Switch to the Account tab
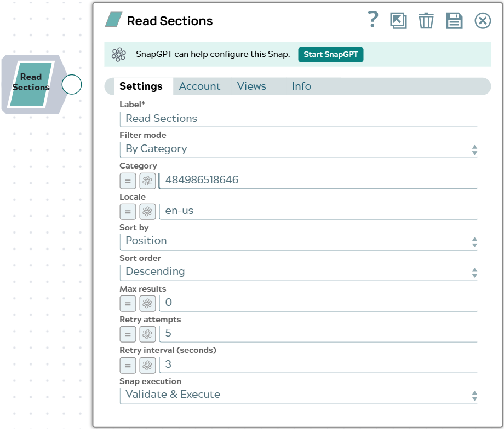This screenshot has width=504, height=429. tap(199, 86)
